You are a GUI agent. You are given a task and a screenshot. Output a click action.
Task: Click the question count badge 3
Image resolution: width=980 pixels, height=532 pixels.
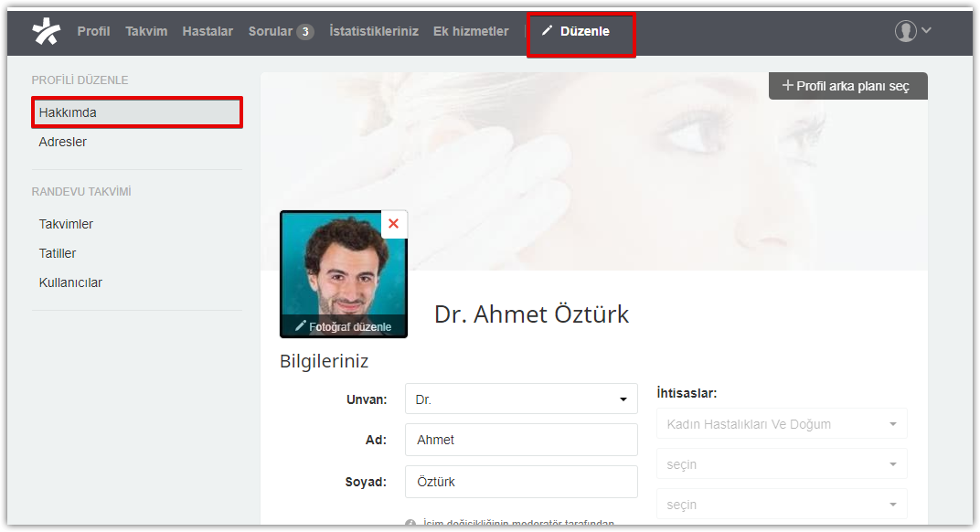pos(305,31)
